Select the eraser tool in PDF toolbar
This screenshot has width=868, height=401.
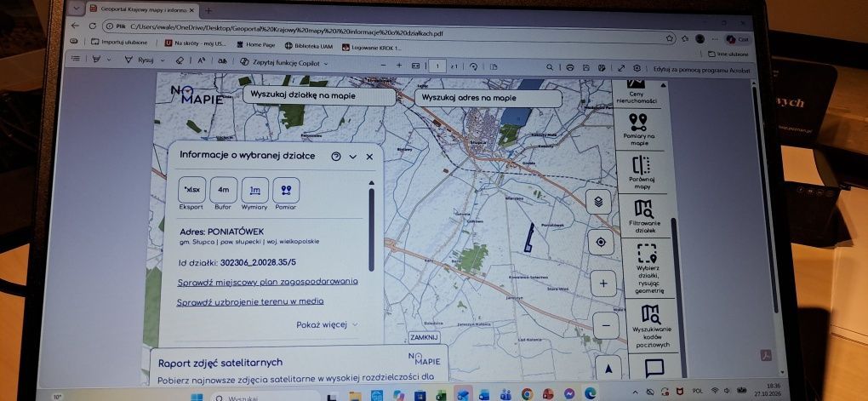coord(180,60)
